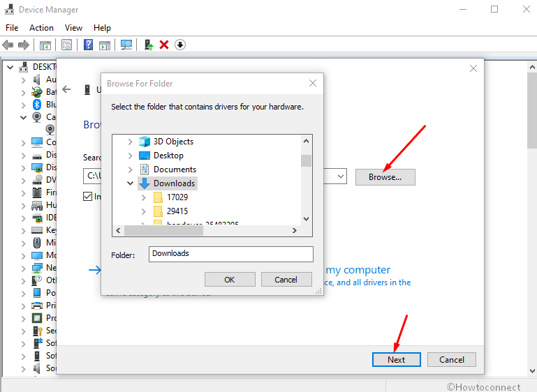Toggle the Include subfolders checkbox
Image resolution: width=537 pixels, height=392 pixels.
click(x=88, y=196)
